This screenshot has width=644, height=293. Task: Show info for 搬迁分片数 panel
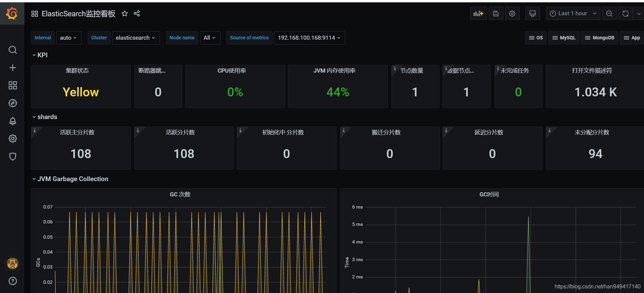[343, 131]
